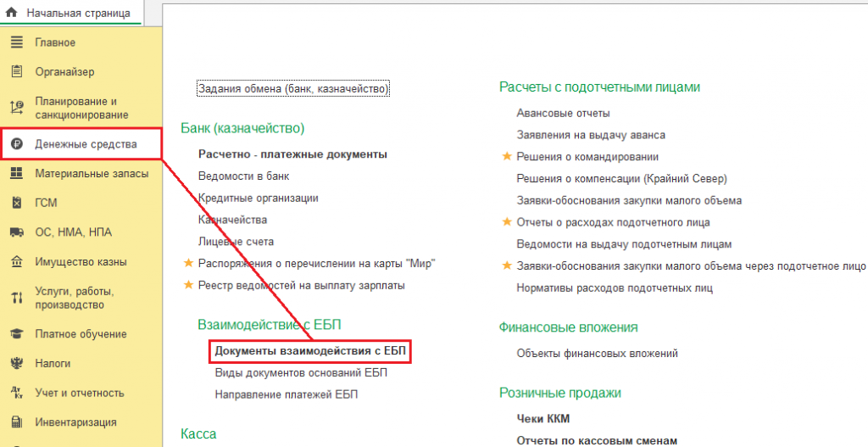868x447 pixels.
Task: Click the ruble icon for Денежные средства
Action: tap(17, 144)
